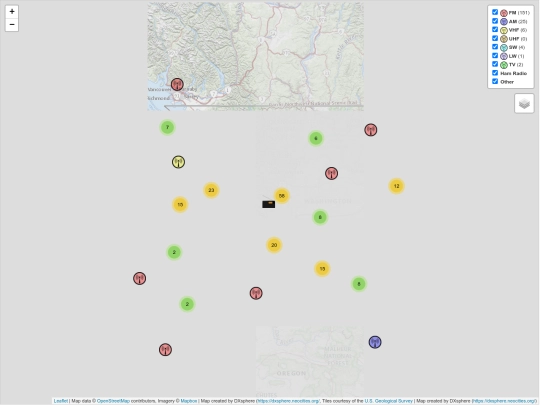Select the red FM marker near Vancouver
This screenshot has width=540, height=405.
(177, 84)
